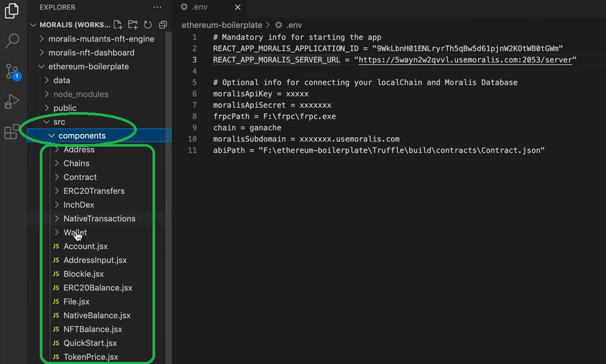Click the abiPath line
Screen dimensions: 606x364
pyautogui.click(x=378, y=150)
